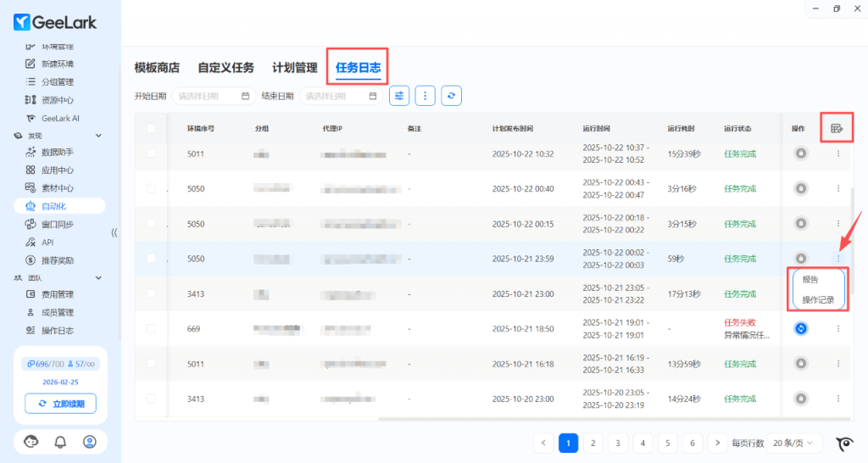Click the customer support face icon
This screenshot has width=868, height=463.
pos(31,441)
